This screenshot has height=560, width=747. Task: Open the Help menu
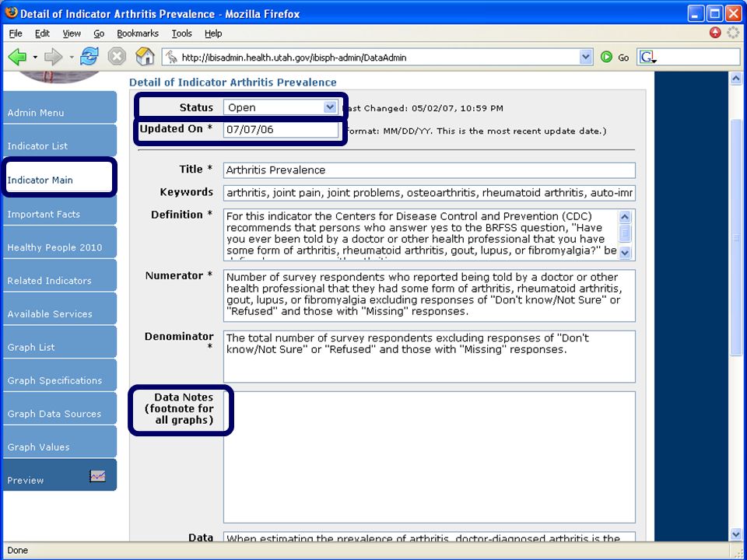pos(213,33)
